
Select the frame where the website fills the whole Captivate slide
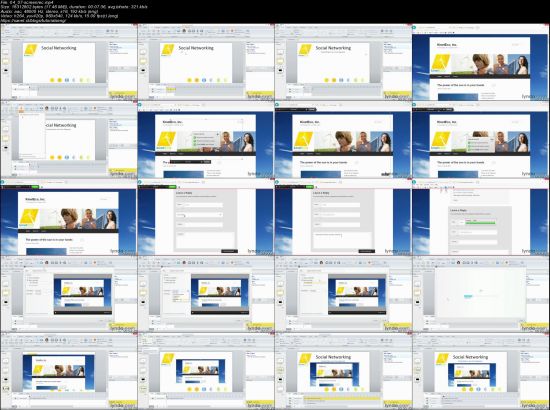[69, 371]
